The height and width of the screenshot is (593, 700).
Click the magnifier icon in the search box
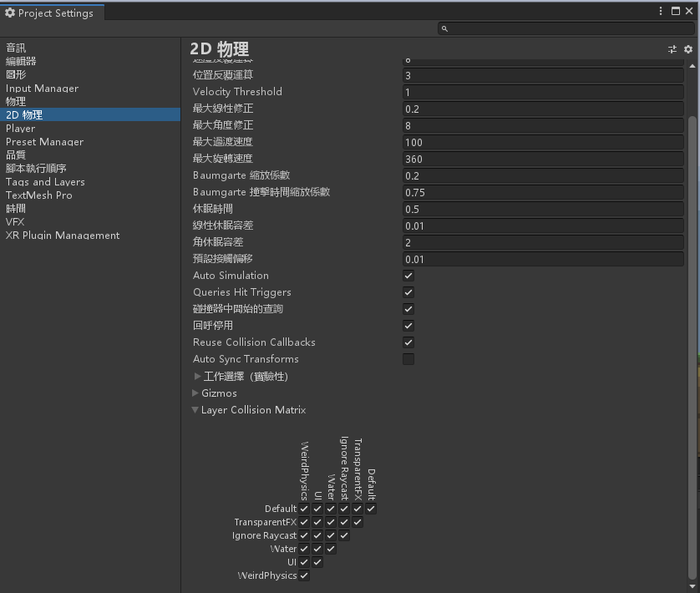[445, 28]
